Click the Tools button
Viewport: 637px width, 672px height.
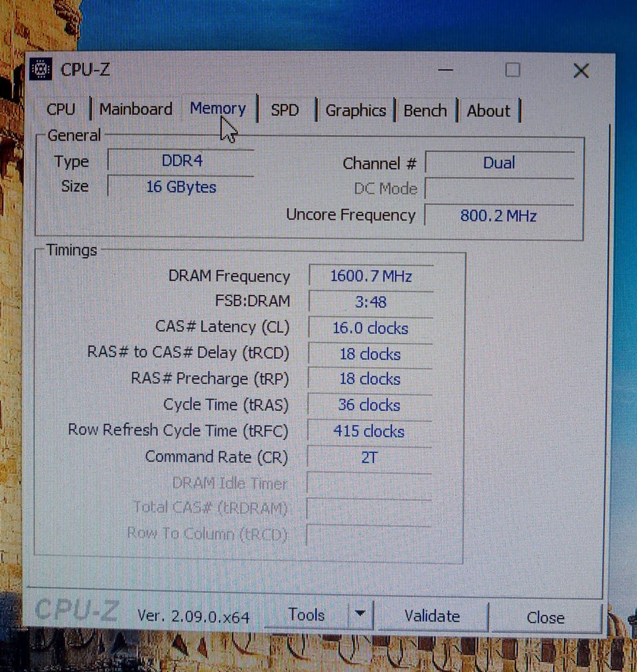[307, 615]
